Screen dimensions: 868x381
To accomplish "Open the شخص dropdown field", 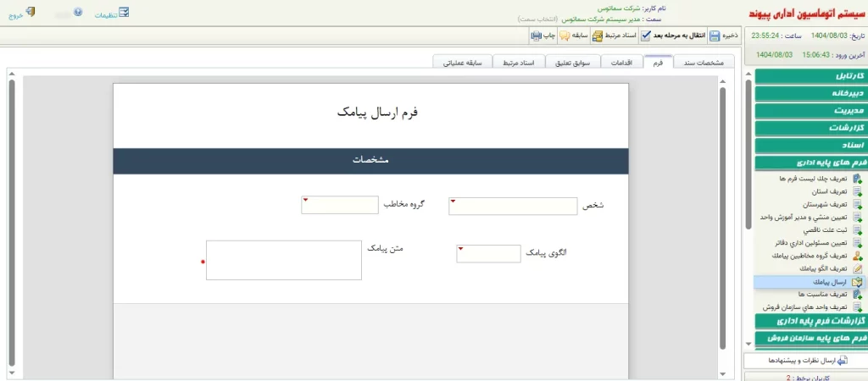I will (x=513, y=207).
